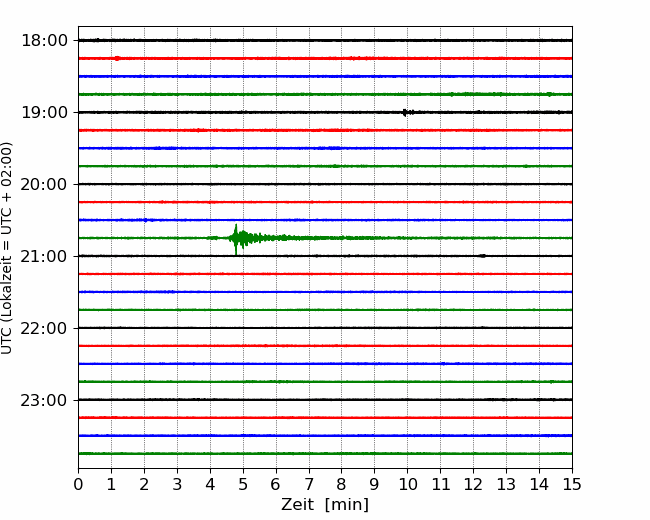
Task: Click the 8 tick label on x-axis
Action: pyautogui.click(x=342, y=484)
